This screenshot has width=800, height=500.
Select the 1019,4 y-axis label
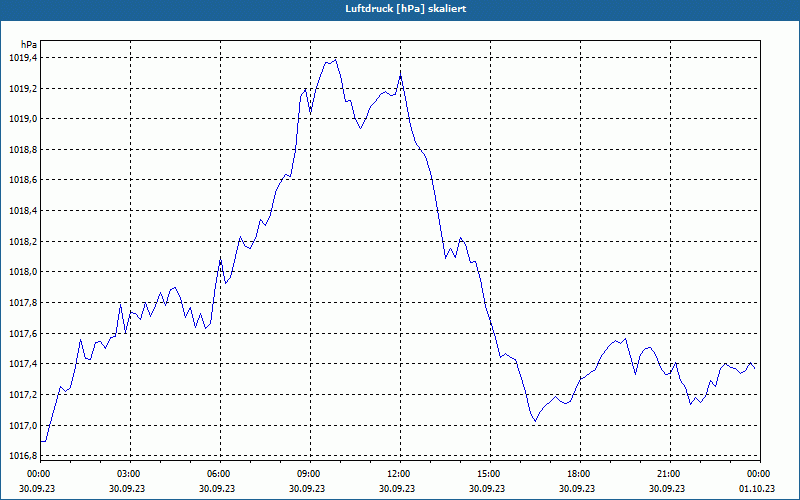(x=23, y=58)
